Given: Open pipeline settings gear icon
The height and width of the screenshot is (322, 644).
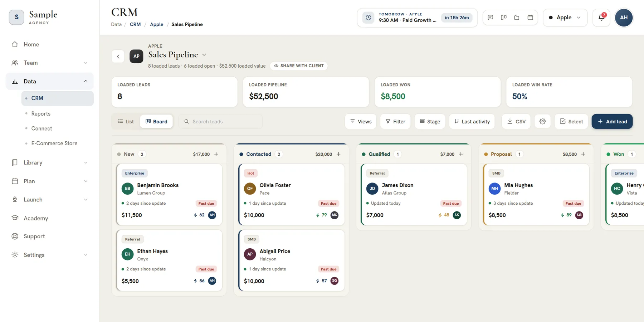Looking at the screenshot, I should (x=542, y=121).
